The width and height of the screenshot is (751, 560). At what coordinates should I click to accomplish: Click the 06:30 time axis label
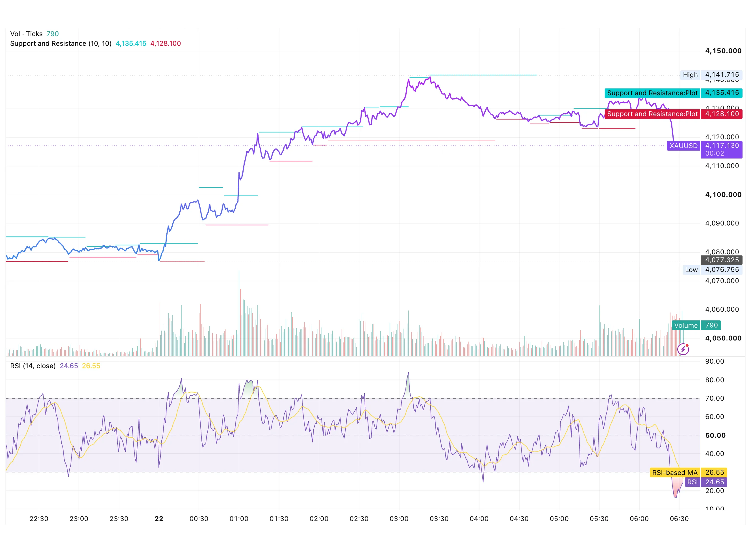point(679,519)
